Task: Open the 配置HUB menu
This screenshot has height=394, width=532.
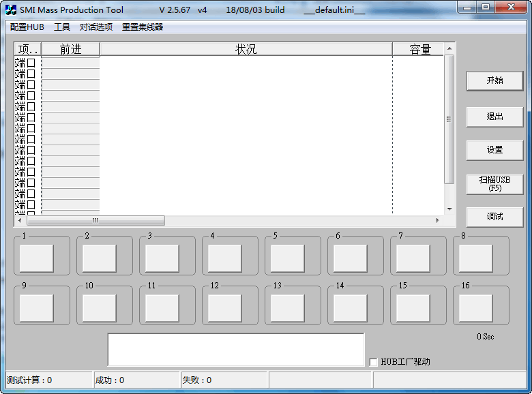Action: click(x=27, y=27)
